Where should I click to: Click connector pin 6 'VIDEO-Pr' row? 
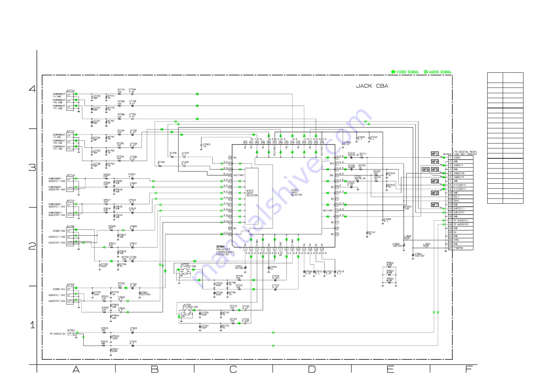[461, 177]
